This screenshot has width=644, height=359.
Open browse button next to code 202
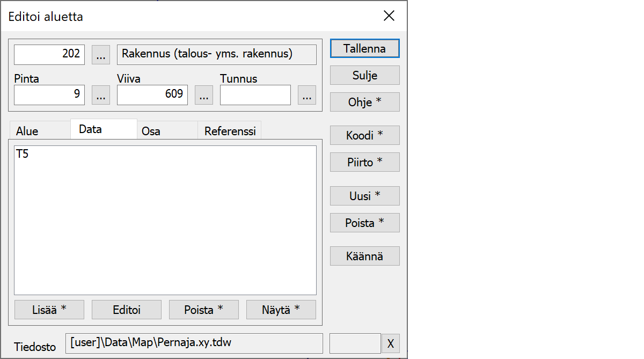(x=101, y=54)
